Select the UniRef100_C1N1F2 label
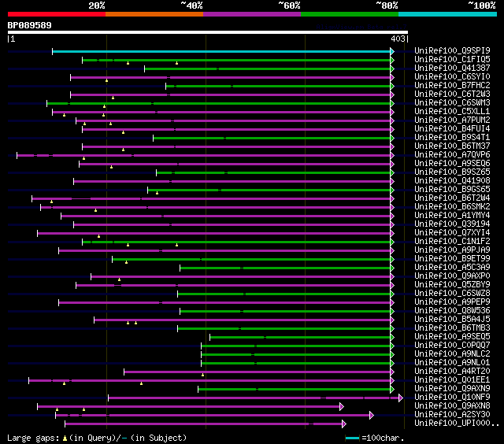Image resolution: width=504 pixels, height=444 pixels. coord(452,241)
